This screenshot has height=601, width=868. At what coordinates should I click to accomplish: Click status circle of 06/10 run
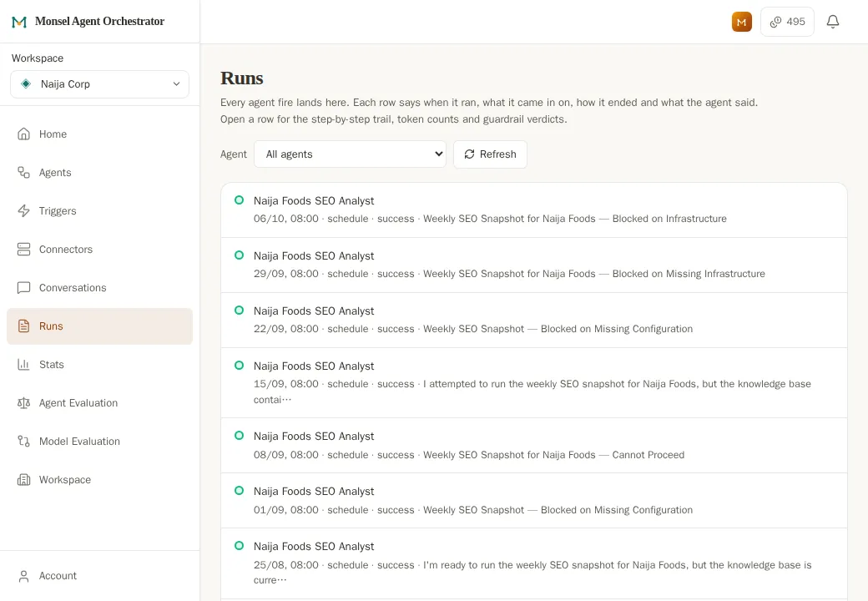point(240,199)
